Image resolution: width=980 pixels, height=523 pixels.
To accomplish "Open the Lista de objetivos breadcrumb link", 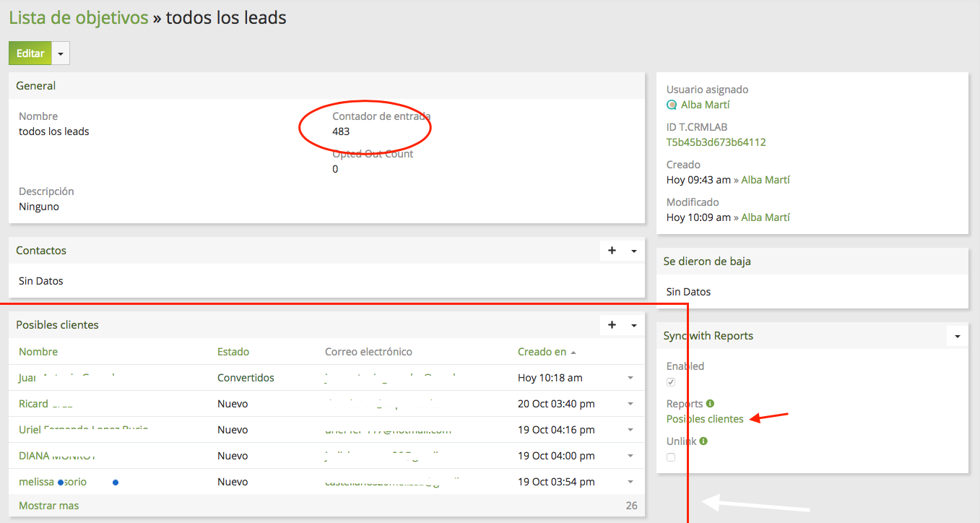I will 78,17.
